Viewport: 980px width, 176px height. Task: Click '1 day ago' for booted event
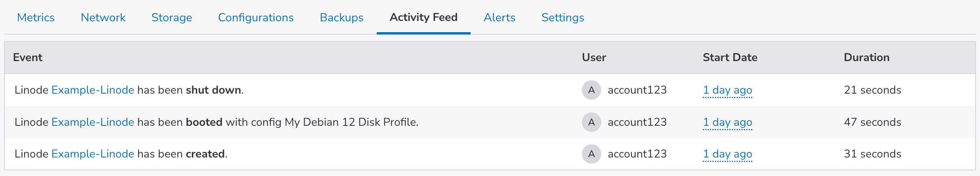(x=727, y=122)
